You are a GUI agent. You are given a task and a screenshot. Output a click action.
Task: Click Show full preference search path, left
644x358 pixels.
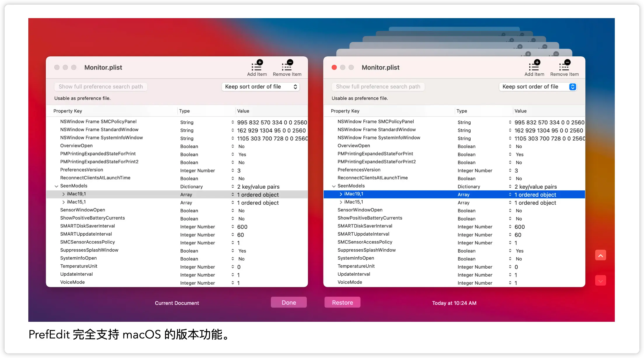101,87
